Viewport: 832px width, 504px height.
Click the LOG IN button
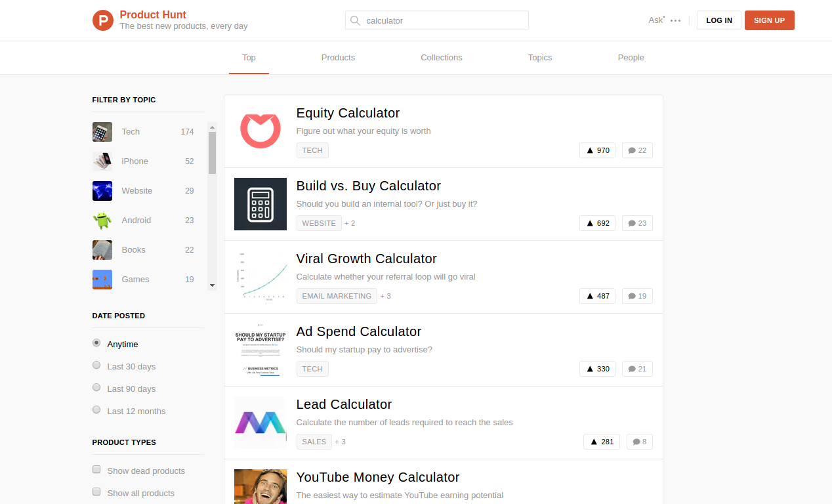pyautogui.click(x=718, y=20)
